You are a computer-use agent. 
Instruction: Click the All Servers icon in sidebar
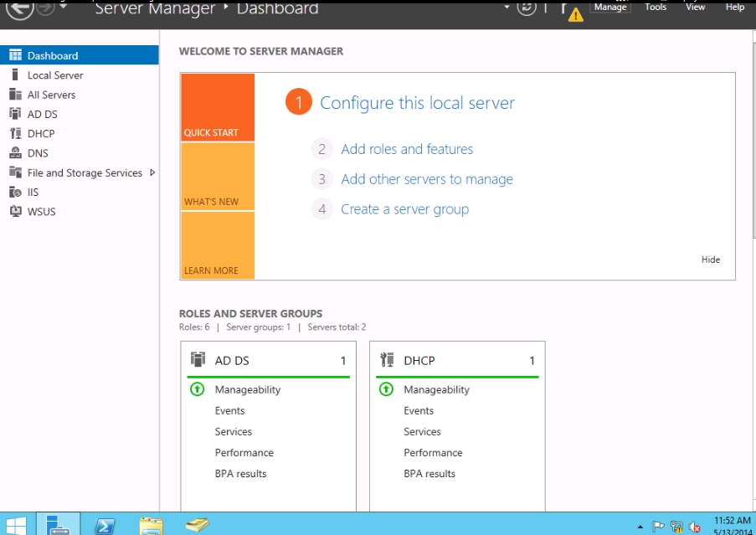(15, 95)
